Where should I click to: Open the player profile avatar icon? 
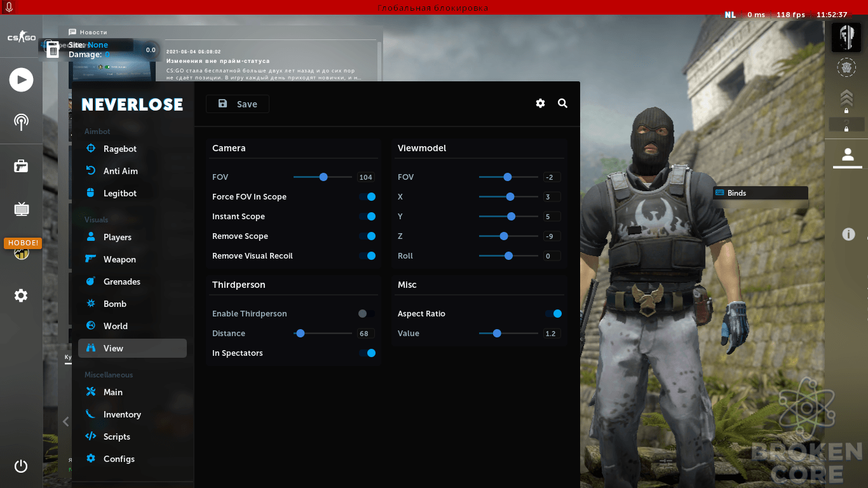846,37
